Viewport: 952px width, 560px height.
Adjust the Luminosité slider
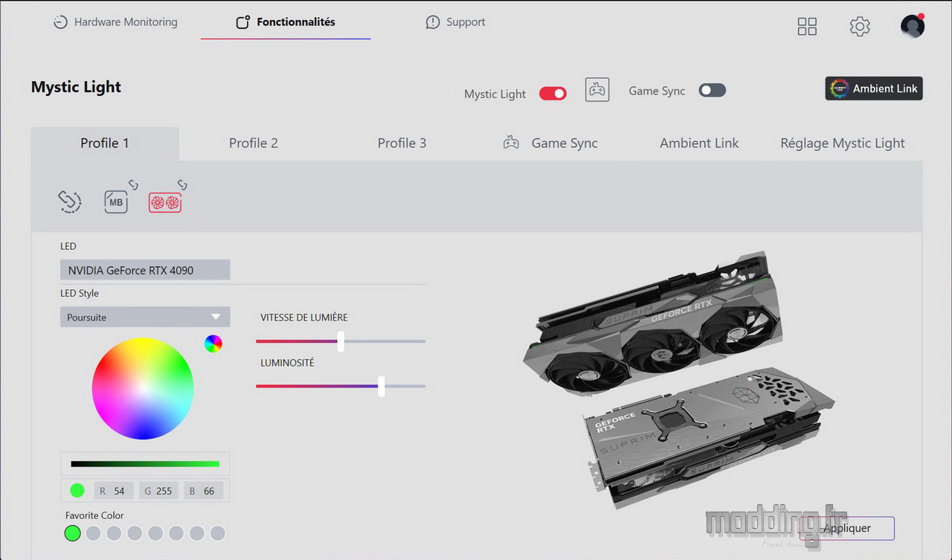[x=341, y=386]
